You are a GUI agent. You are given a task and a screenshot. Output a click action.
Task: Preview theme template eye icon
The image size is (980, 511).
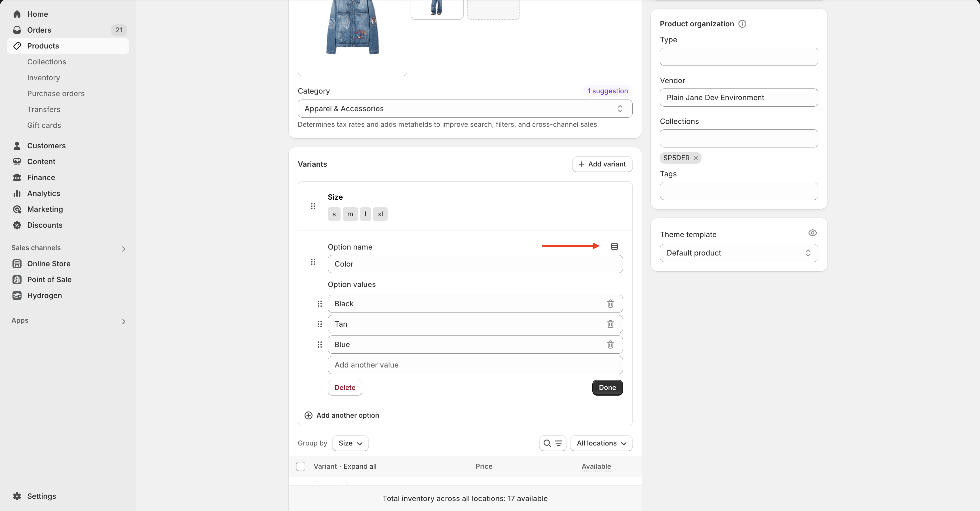[x=812, y=233]
